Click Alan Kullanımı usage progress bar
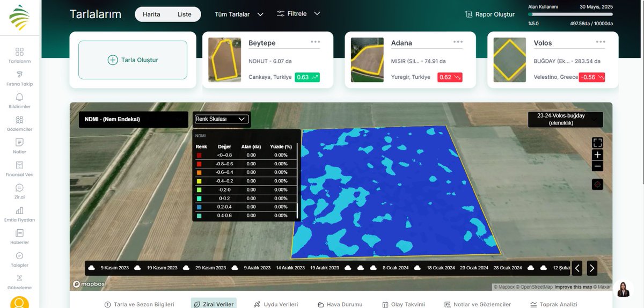 pos(571,14)
